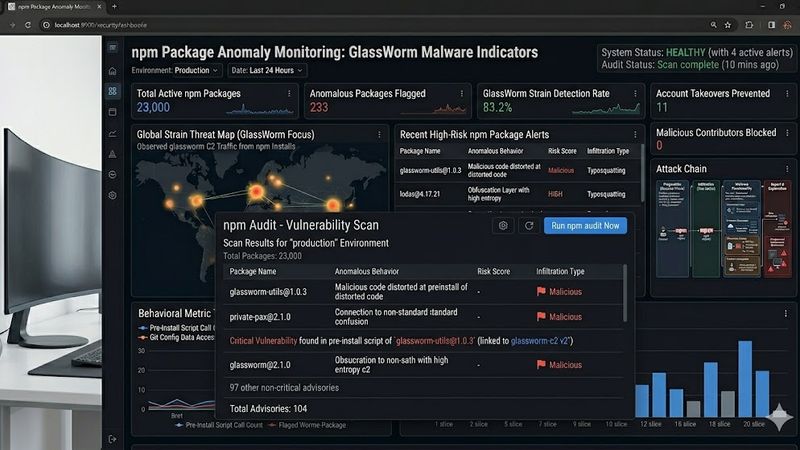Open a new browser tab
Image resolution: width=800 pixels, height=450 pixels.
click(114, 7)
